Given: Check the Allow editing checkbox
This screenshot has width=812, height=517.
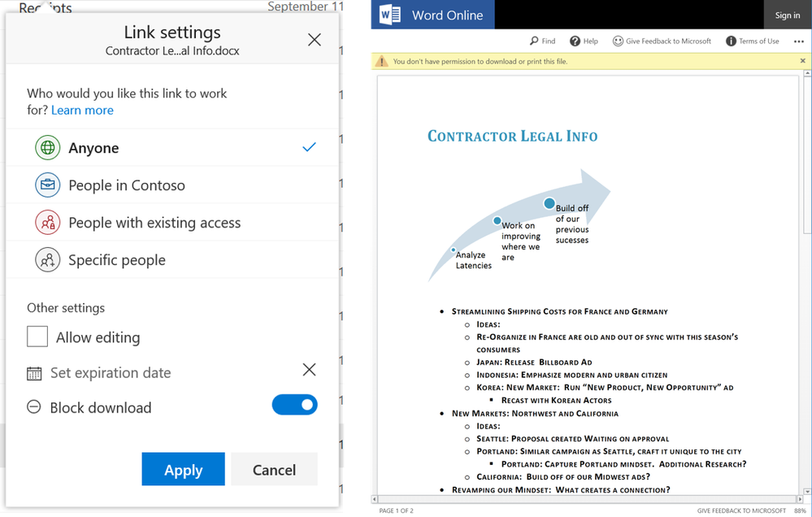Looking at the screenshot, I should [37, 337].
